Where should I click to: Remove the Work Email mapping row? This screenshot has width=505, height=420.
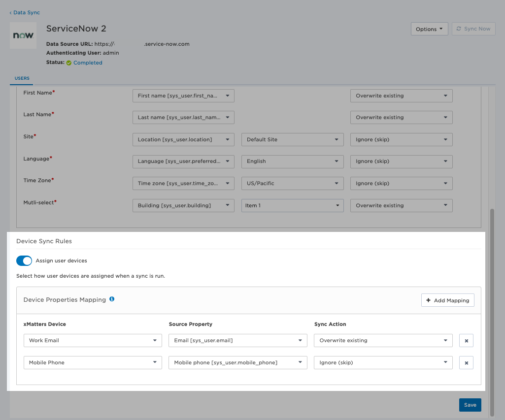[x=466, y=341]
